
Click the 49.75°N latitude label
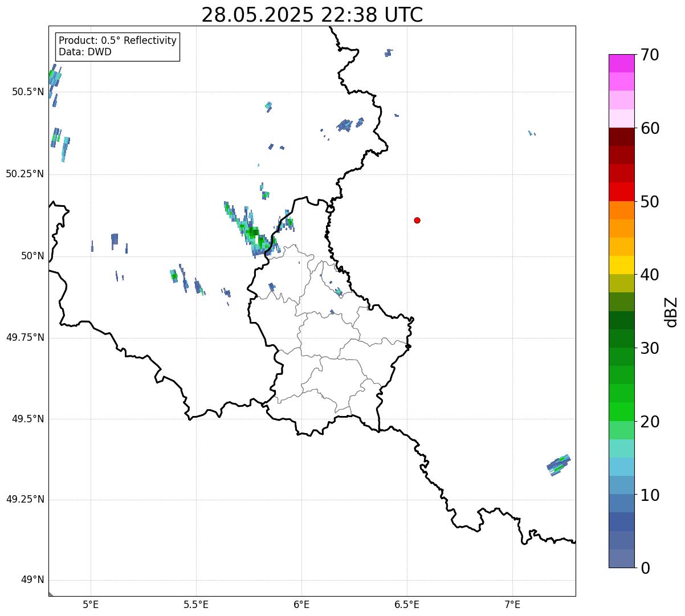pyautogui.click(x=25, y=337)
